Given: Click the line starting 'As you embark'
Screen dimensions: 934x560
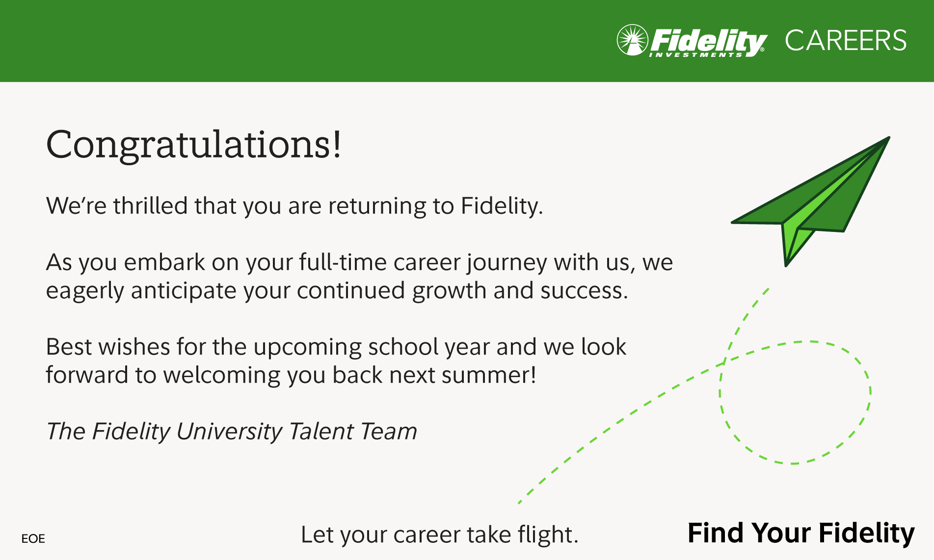Looking at the screenshot, I should [359, 262].
